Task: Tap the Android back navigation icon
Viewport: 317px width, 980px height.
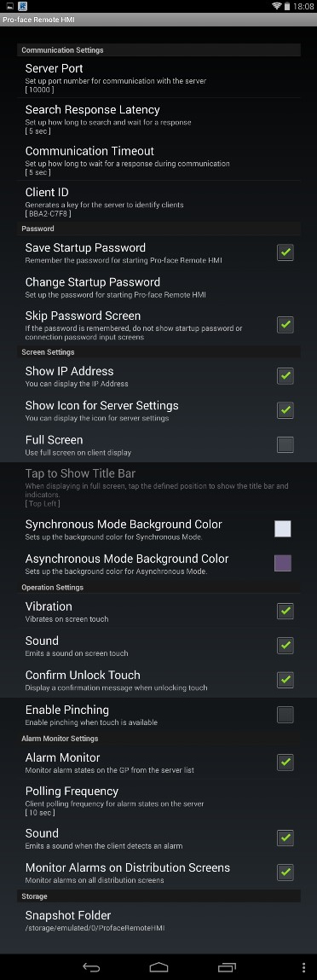Action: (91, 967)
